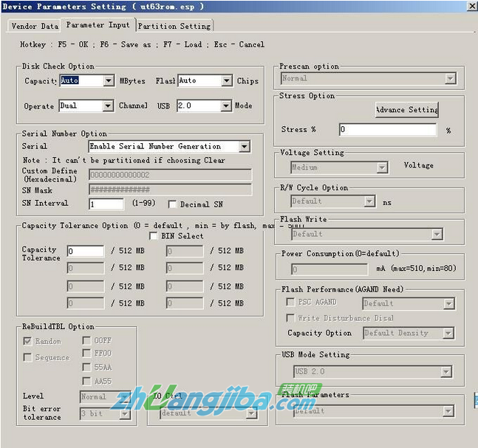The height and width of the screenshot is (448, 478).
Task: Enable the Decimal SN checkbox
Action: click(173, 204)
